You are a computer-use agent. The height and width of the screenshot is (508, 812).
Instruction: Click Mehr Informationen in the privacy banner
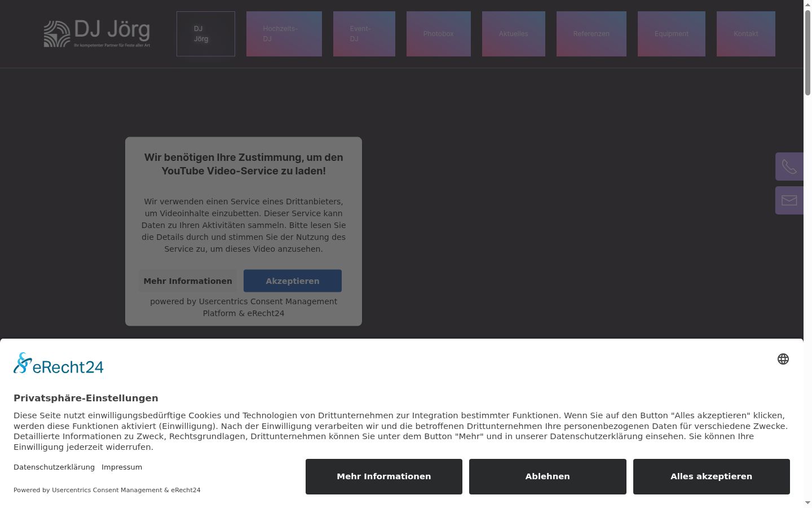pyautogui.click(x=384, y=476)
